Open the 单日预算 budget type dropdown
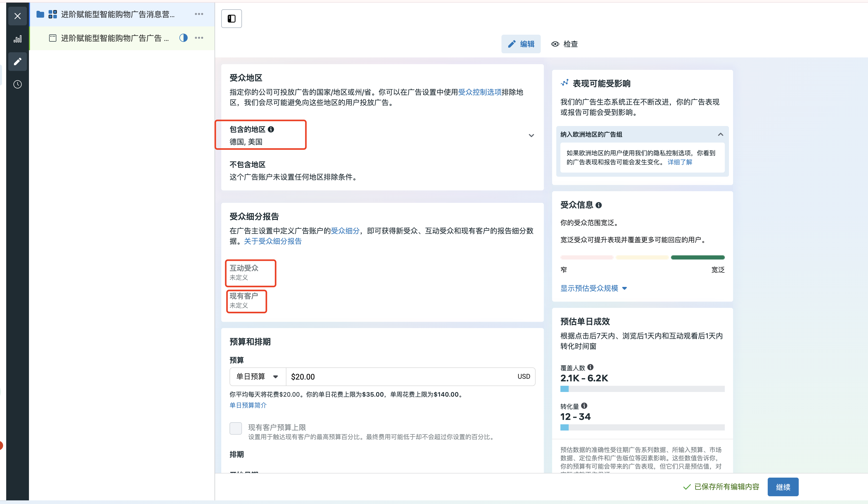 257,376
